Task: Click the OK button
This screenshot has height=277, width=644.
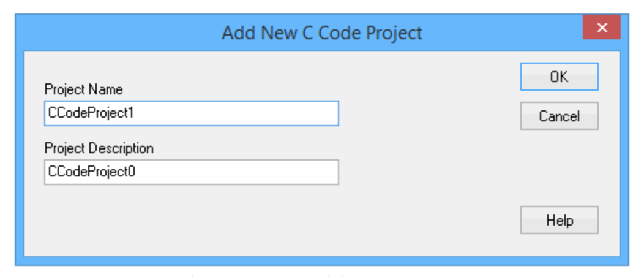Action: (558, 77)
